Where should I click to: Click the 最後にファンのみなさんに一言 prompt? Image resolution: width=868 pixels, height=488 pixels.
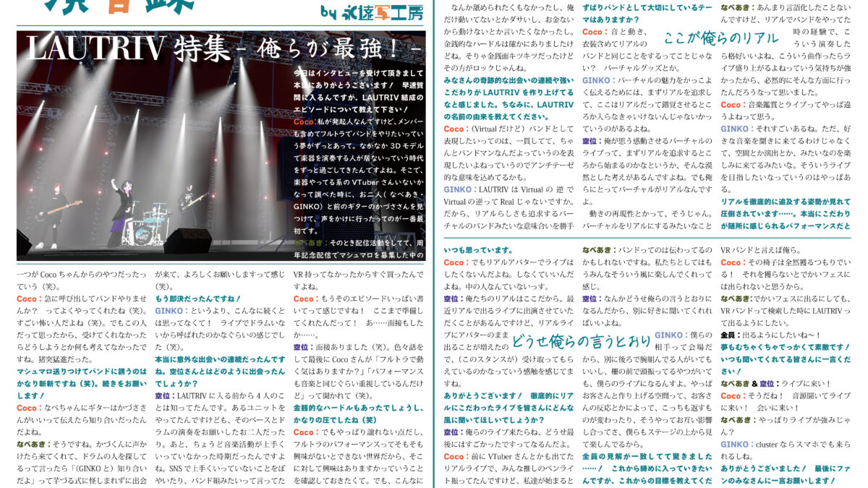coord(778,476)
